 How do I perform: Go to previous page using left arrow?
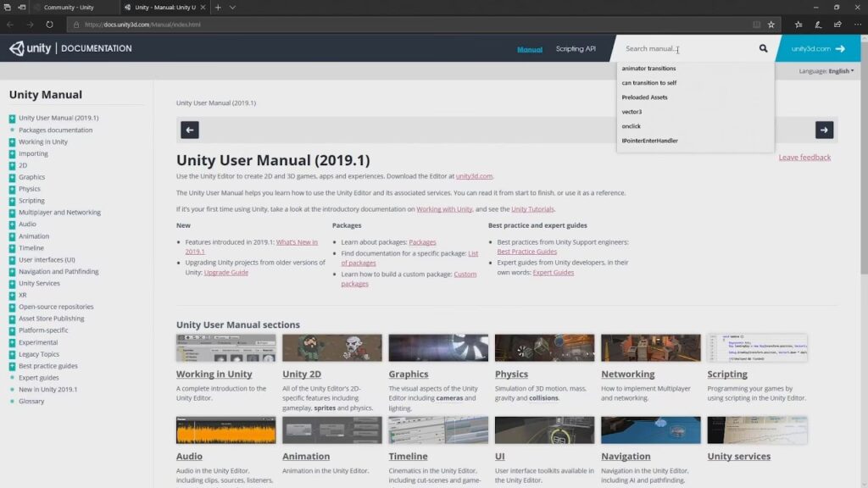[x=190, y=130]
